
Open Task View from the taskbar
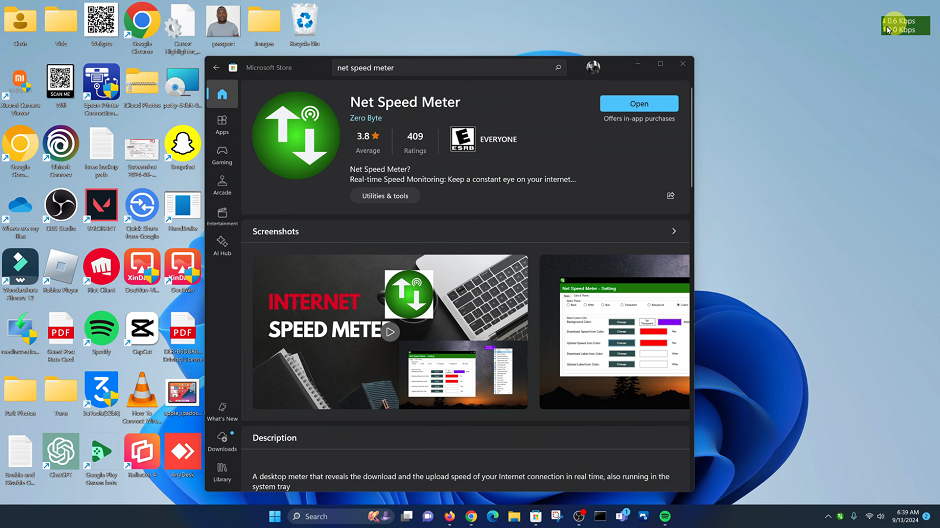406,516
